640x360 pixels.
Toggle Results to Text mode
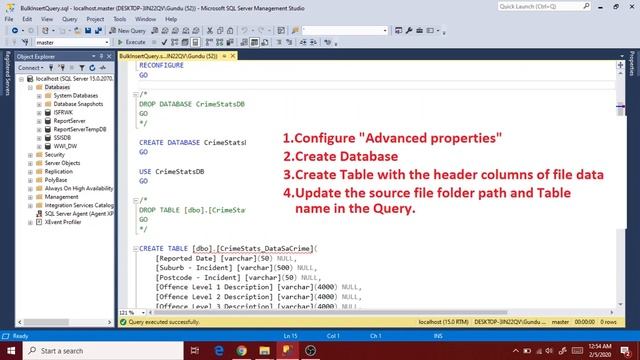[x=244, y=42]
